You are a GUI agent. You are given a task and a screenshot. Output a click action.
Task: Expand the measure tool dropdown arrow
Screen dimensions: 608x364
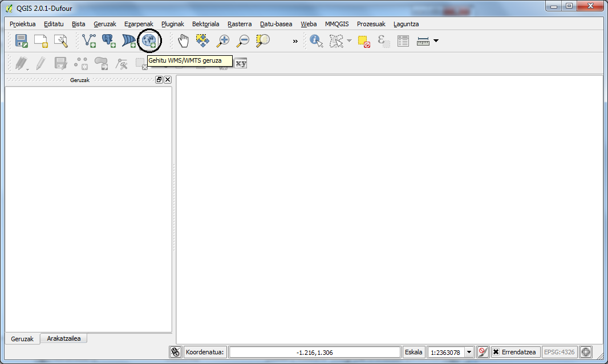[436, 40]
